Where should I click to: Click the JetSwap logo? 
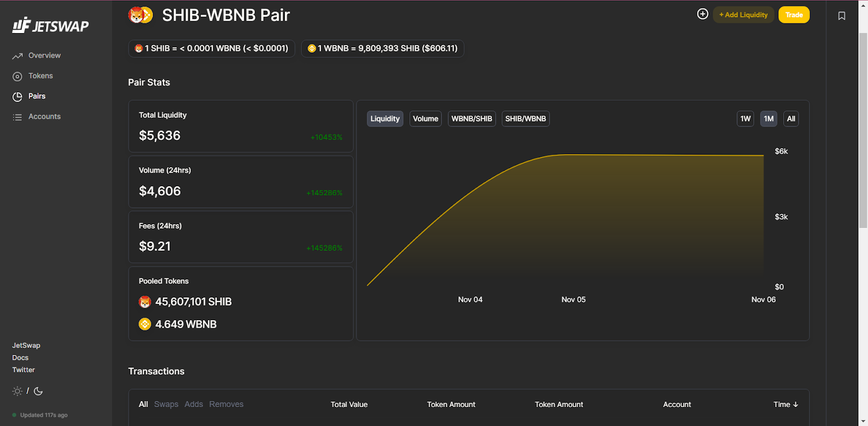click(x=50, y=26)
